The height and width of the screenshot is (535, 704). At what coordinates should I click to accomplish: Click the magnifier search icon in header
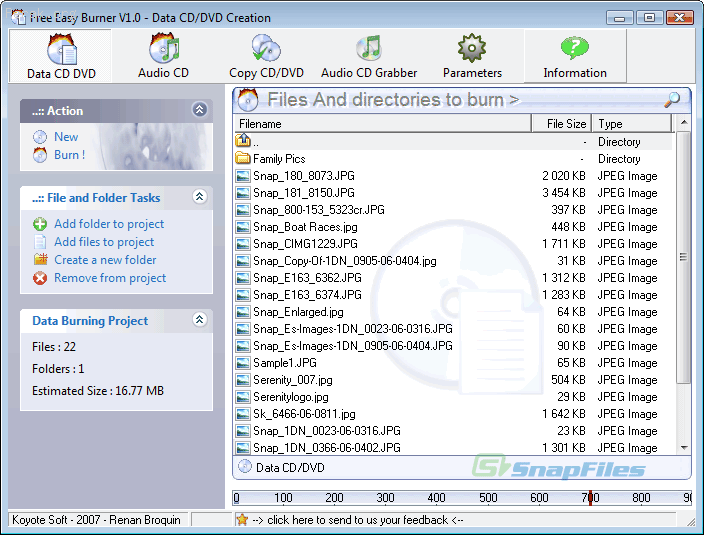[672, 100]
